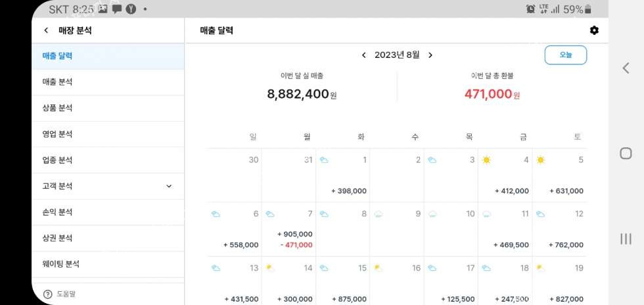Select 매출 분석 in the sidebar

tap(57, 82)
